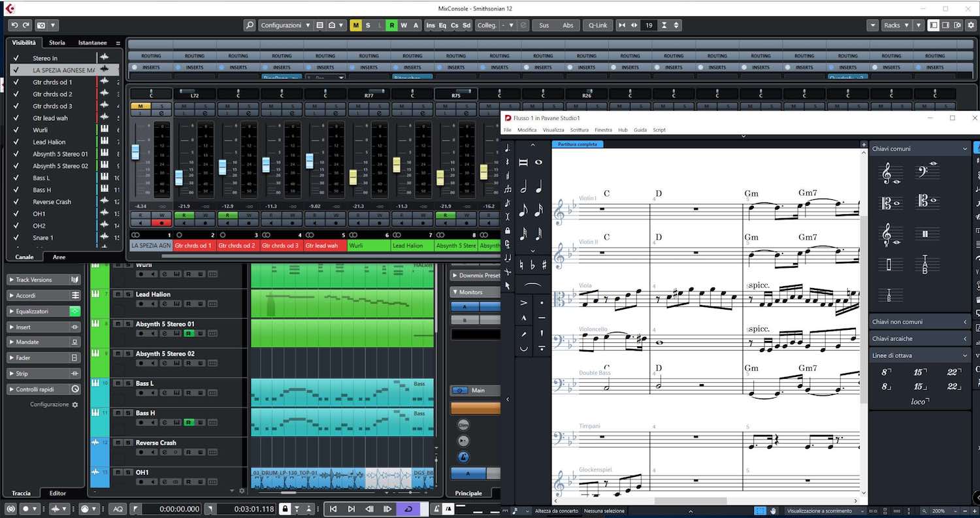Click the go to left locator transport button
The height and width of the screenshot is (518, 980).
coord(333,509)
